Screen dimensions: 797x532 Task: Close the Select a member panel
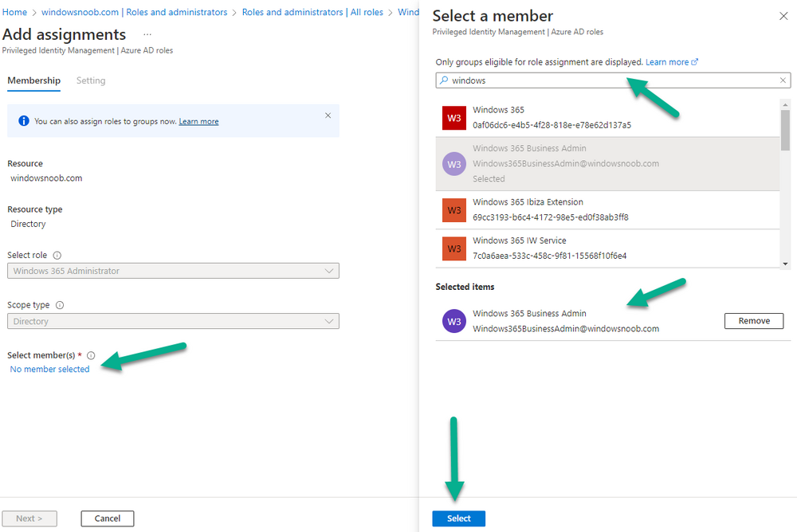pos(783,16)
